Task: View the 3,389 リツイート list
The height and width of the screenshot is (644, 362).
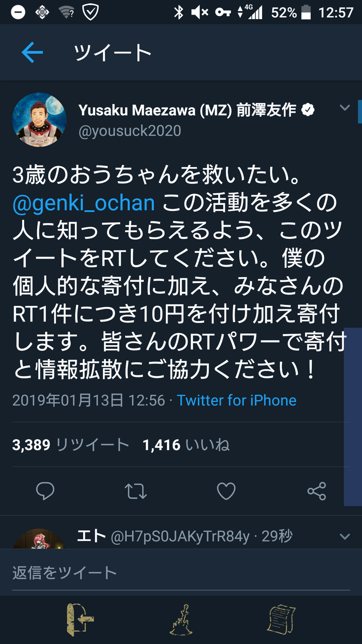Action: (x=71, y=445)
